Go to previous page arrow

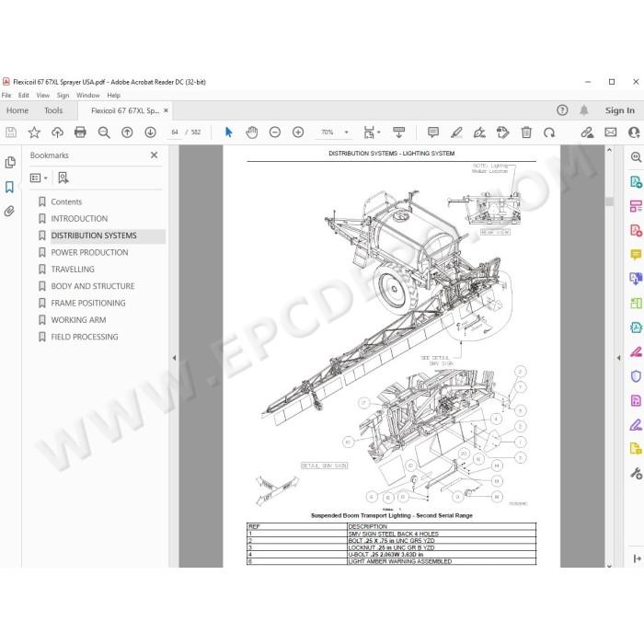[x=127, y=132]
